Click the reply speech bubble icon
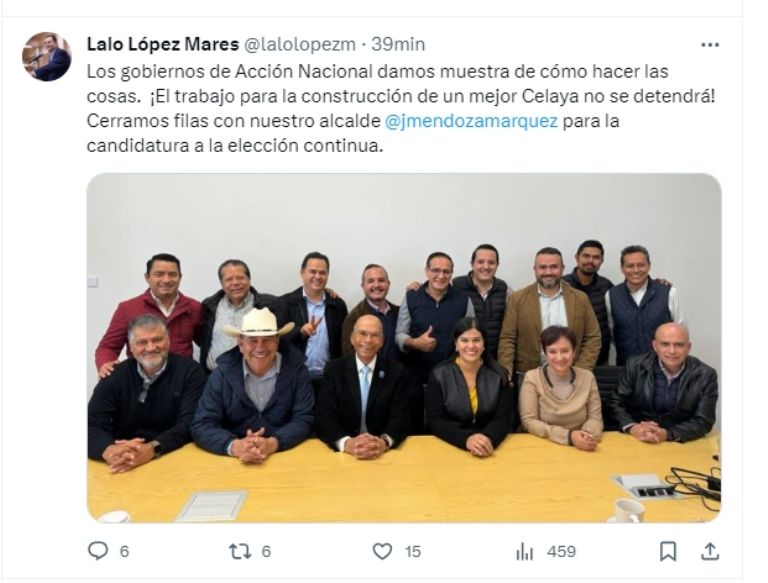Viewport: 768px width, 583px height. pyautogui.click(x=97, y=551)
